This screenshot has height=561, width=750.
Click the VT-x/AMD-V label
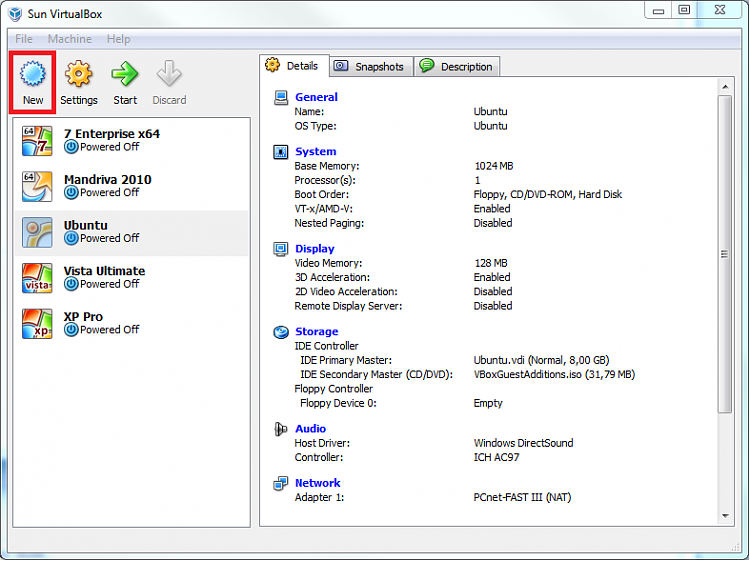(323, 209)
